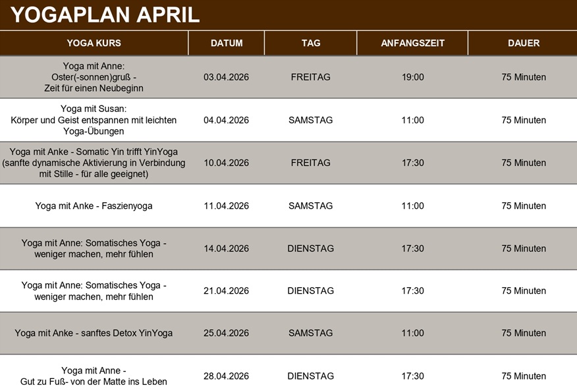Select the date 25.04.2026
Image resolution: width=577 pixels, height=392 pixels.
(x=227, y=333)
